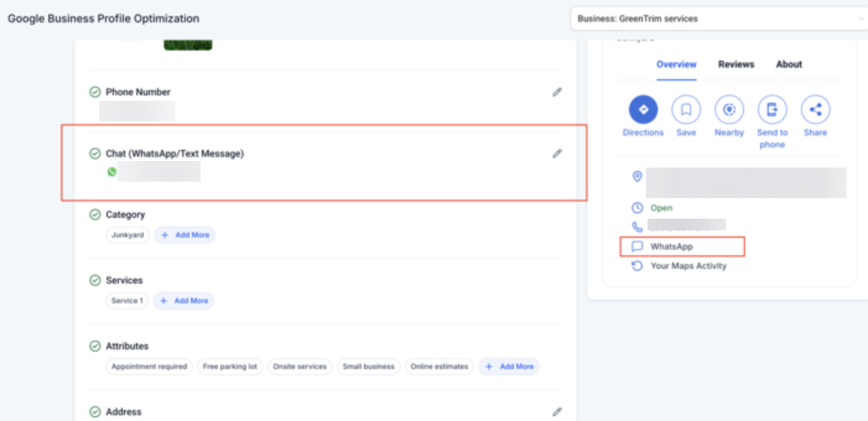Add more under Attributes
The image size is (868, 421).
point(509,367)
